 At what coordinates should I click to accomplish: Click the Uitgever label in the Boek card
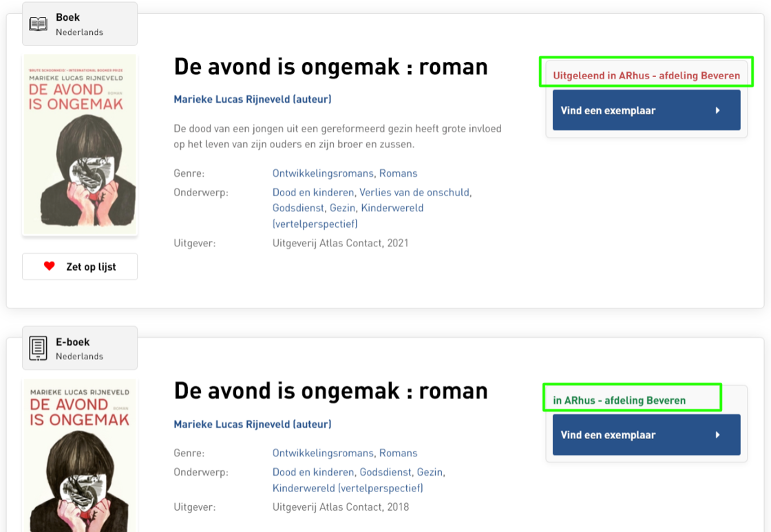[x=195, y=243]
